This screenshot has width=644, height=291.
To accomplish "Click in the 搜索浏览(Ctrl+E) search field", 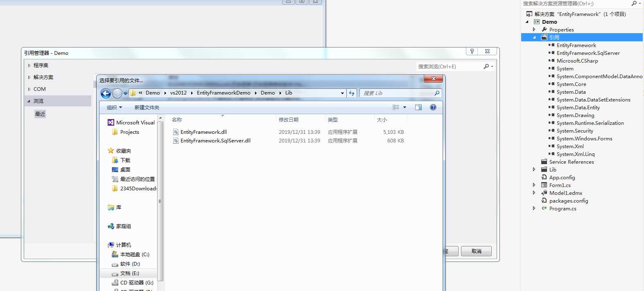I will (449, 66).
